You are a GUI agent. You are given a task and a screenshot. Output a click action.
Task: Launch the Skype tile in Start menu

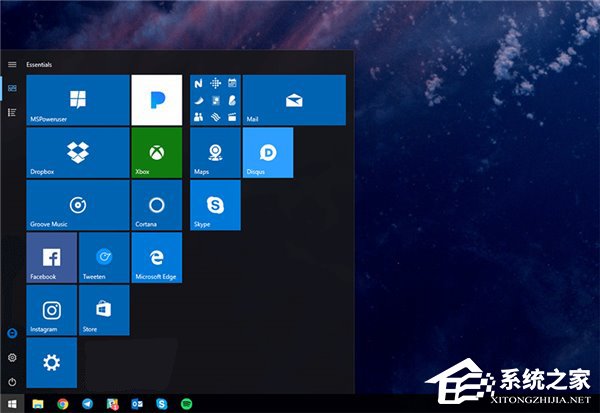(215, 205)
